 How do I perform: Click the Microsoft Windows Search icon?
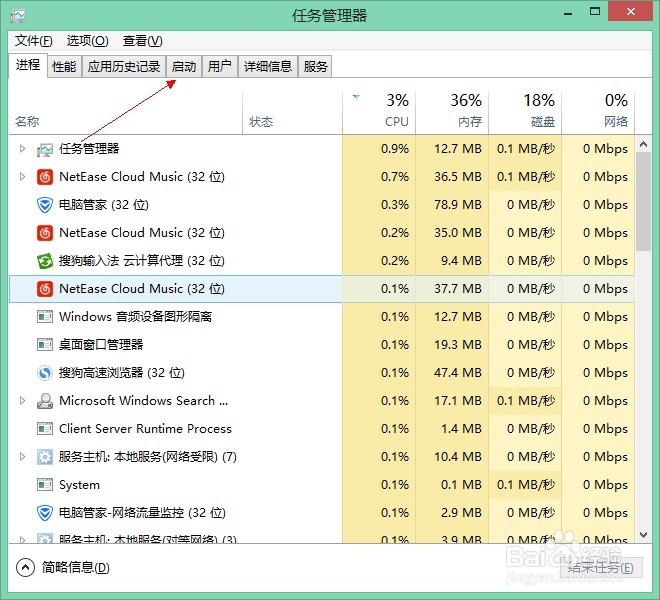pyautogui.click(x=45, y=401)
